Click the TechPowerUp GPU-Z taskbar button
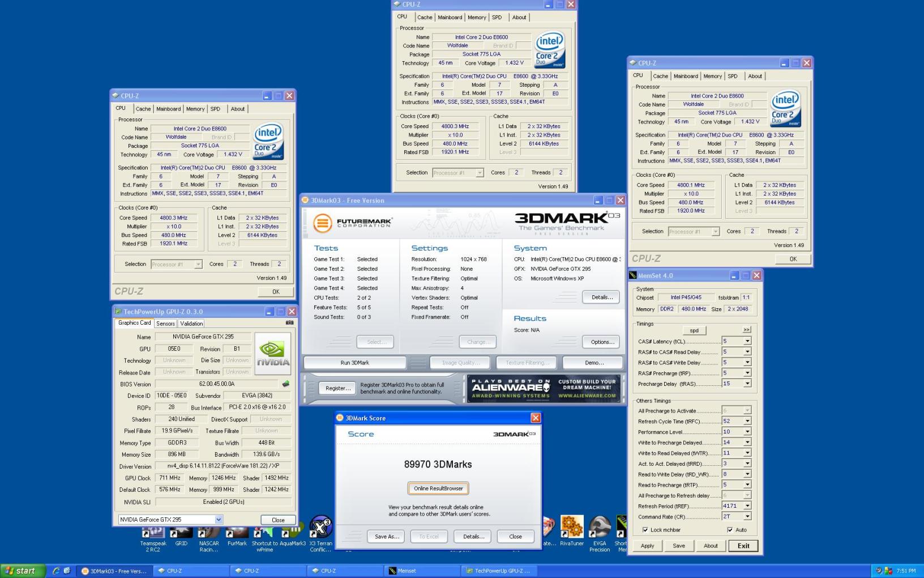Screen dimensions: 924x578 [x=499, y=571]
